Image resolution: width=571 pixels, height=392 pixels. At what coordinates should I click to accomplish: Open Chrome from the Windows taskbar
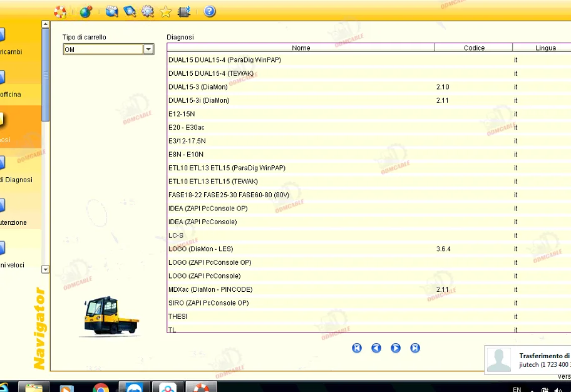100,388
